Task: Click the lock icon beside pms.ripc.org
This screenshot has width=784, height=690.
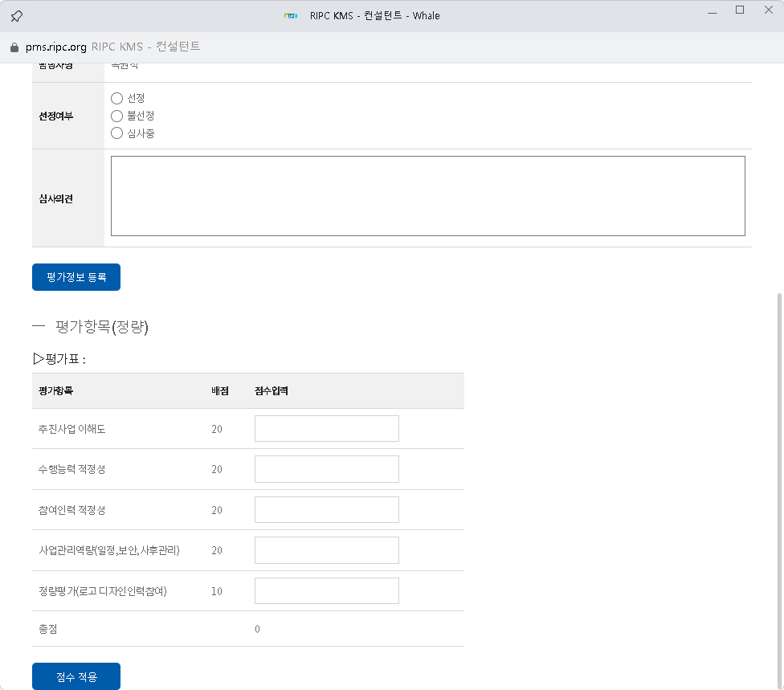Action: 14,47
